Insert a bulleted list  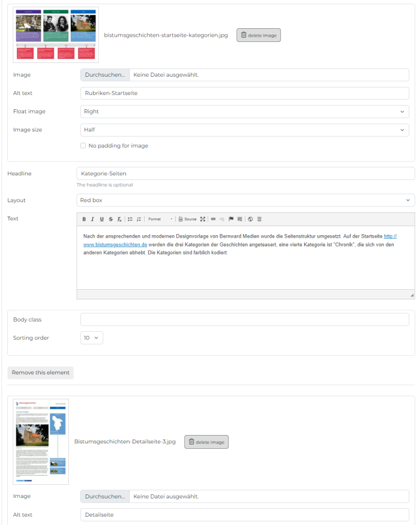click(130, 219)
